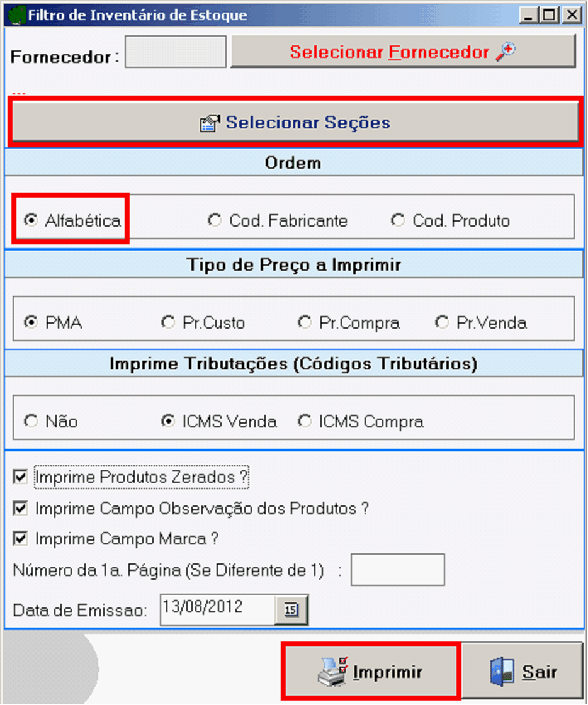Choose Pr.Compra price type
Screen dimensions: 588x705
coord(305,323)
